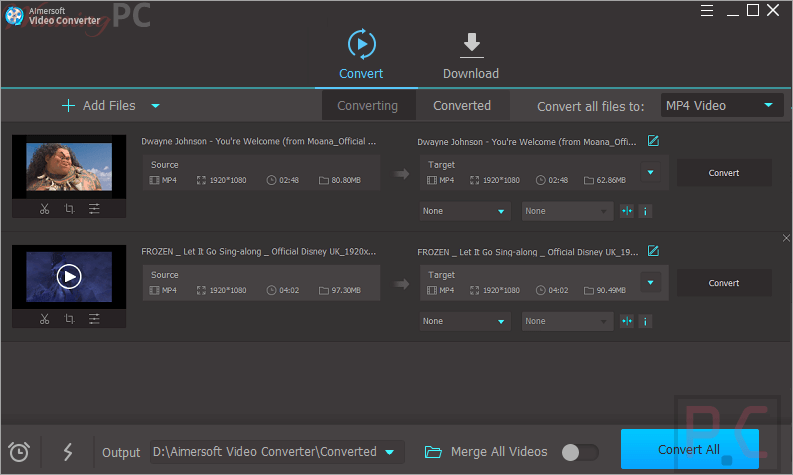The image size is (793, 475).
Task: Open subtitle dropdown for FROZEN video
Action: coord(465,322)
